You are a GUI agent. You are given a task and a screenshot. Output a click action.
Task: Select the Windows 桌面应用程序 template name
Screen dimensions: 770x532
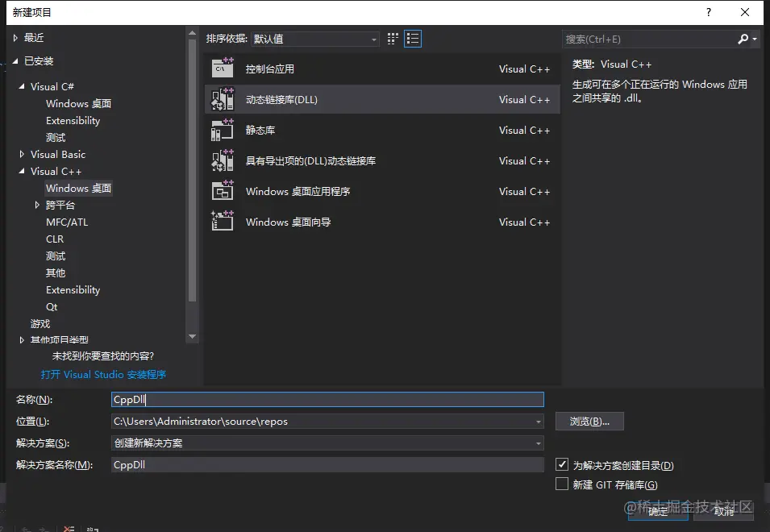(x=298, y=191)
